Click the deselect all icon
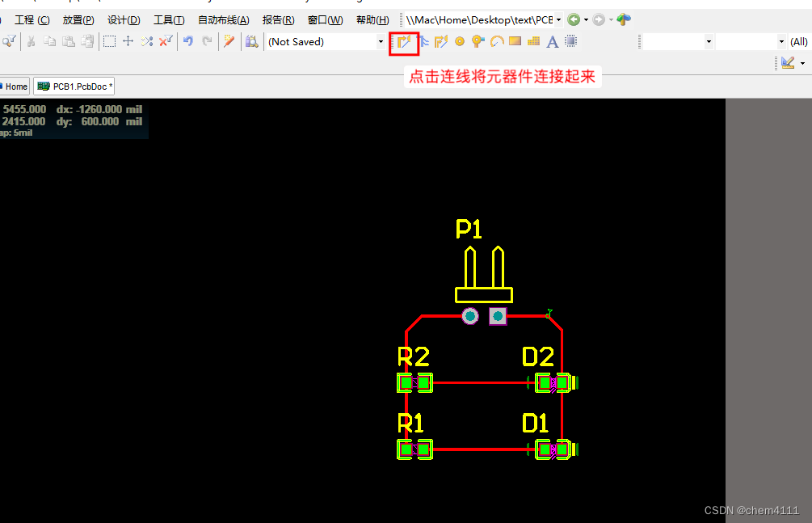812x523 pixels. pos(147,41)
